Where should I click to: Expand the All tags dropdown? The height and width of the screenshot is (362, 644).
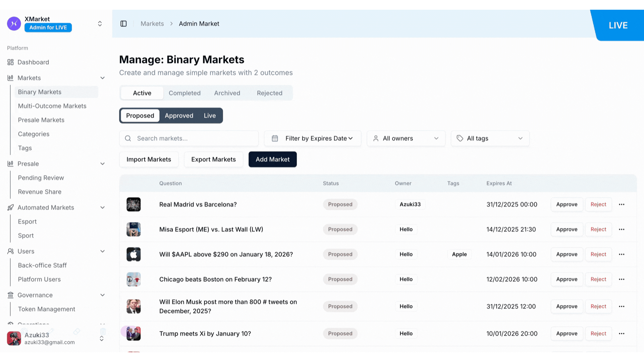[x=490, y=138]
